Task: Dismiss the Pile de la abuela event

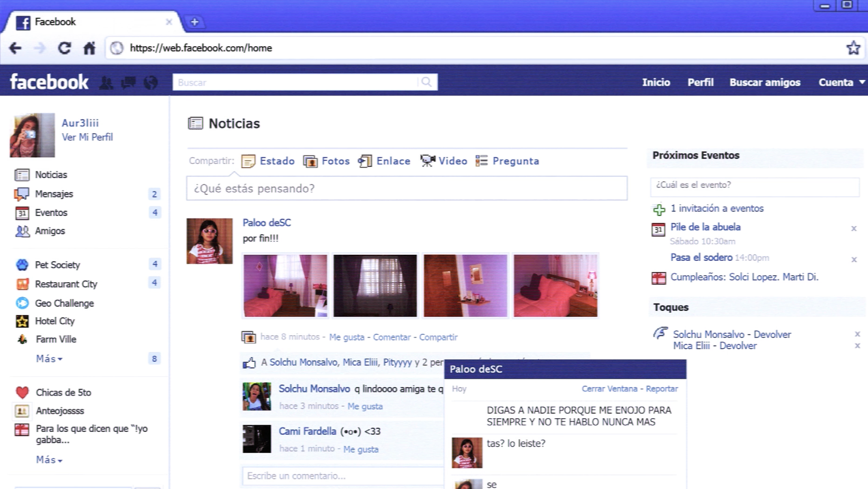Action: [x=854, y=228]
